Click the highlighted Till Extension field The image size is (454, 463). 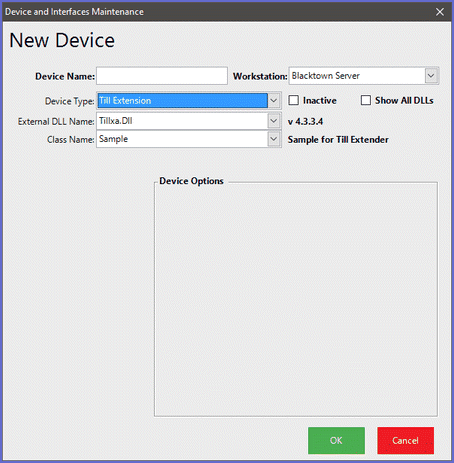182,101
